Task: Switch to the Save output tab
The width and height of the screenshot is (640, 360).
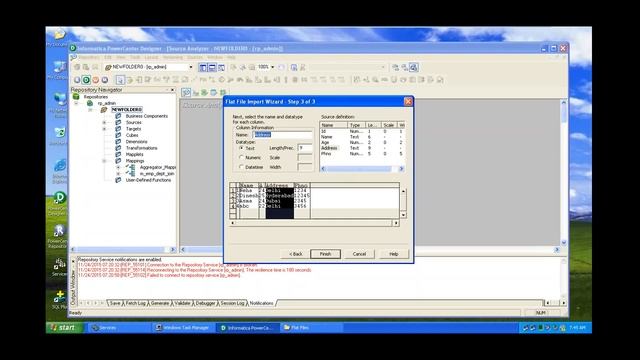Action: (115, 303)
